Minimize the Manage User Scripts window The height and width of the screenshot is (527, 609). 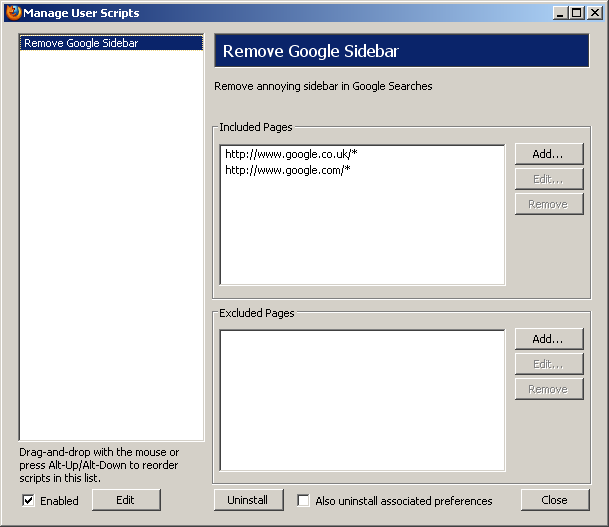tap(560, 13)
